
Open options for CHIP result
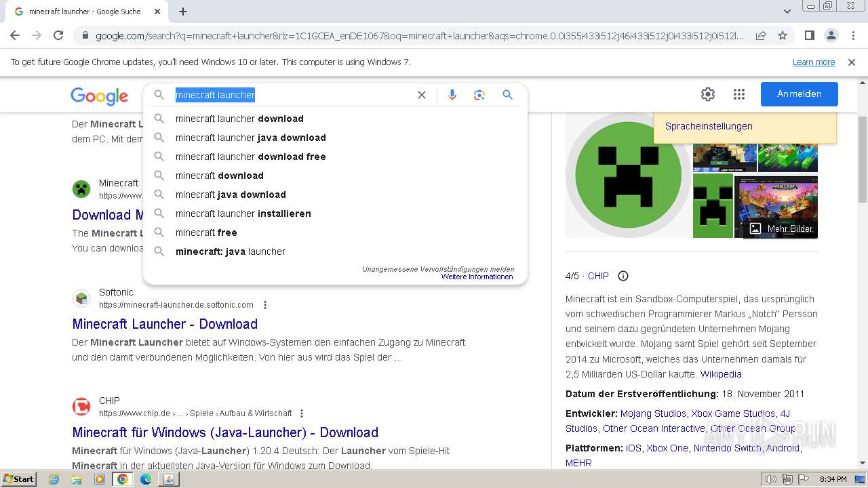(x=302, y=413)
